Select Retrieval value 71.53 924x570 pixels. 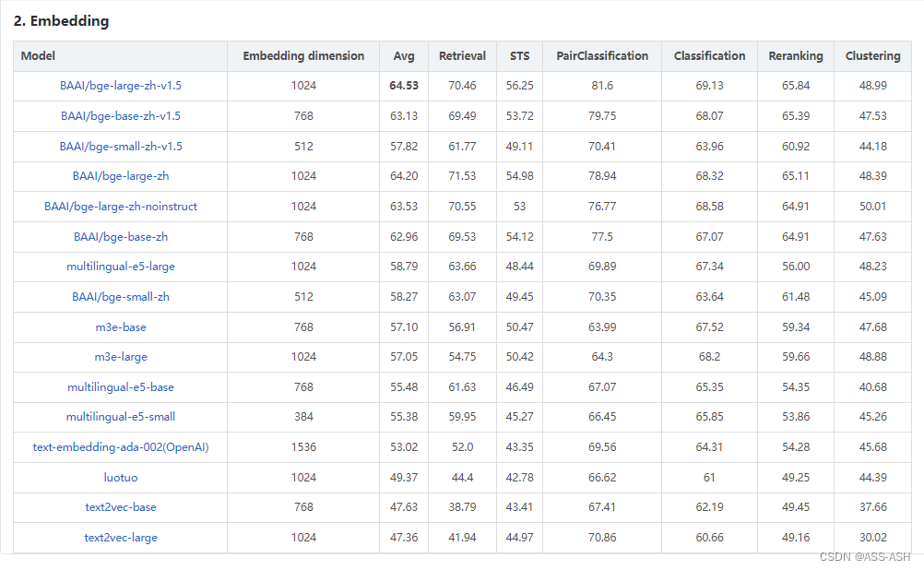(x=462, y=176)
